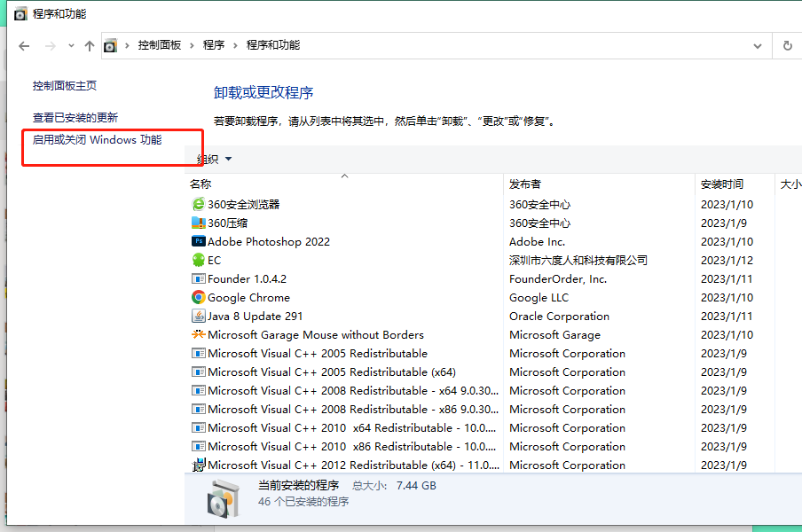This screenshot has height=532, width=802.
Task: Open 控制面板主页 link
Action: point(65,85)
